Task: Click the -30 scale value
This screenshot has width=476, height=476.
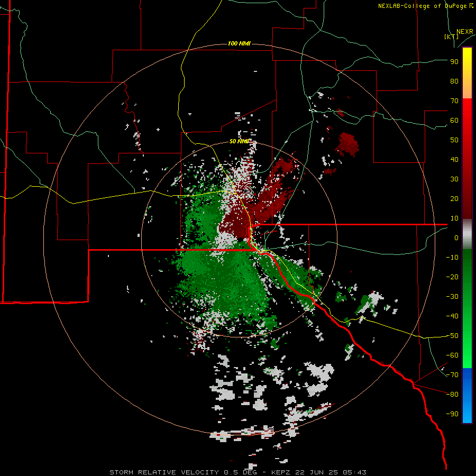Action: (452, 297)
